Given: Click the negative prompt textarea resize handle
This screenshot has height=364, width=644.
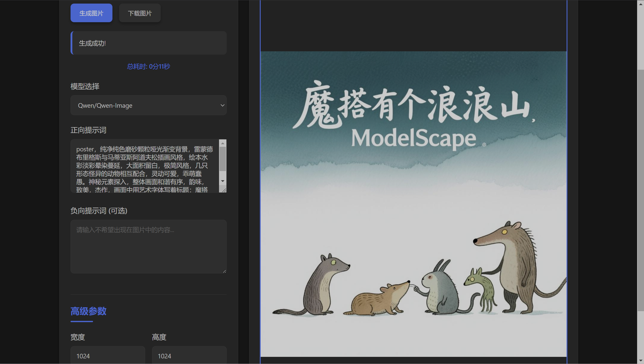Looking at the screenshot, I should click(x=224, y=271).
